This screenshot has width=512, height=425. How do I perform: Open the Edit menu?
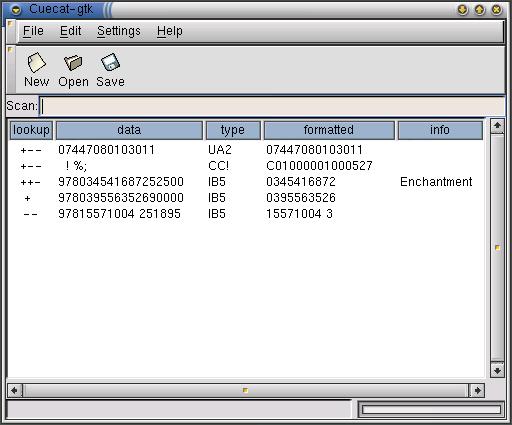[x=70, y=31]
